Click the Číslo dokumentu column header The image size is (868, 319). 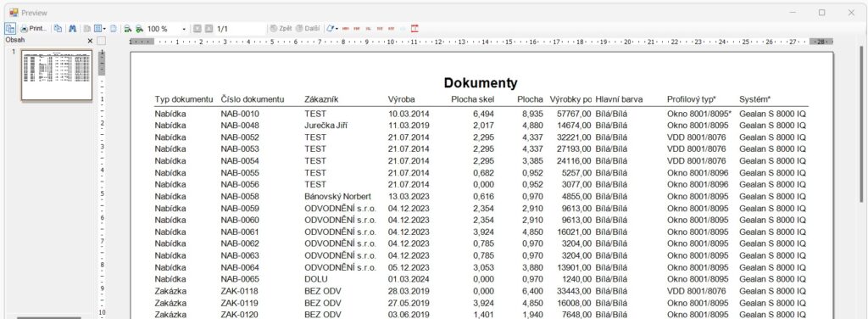click(x=253, y=99)
